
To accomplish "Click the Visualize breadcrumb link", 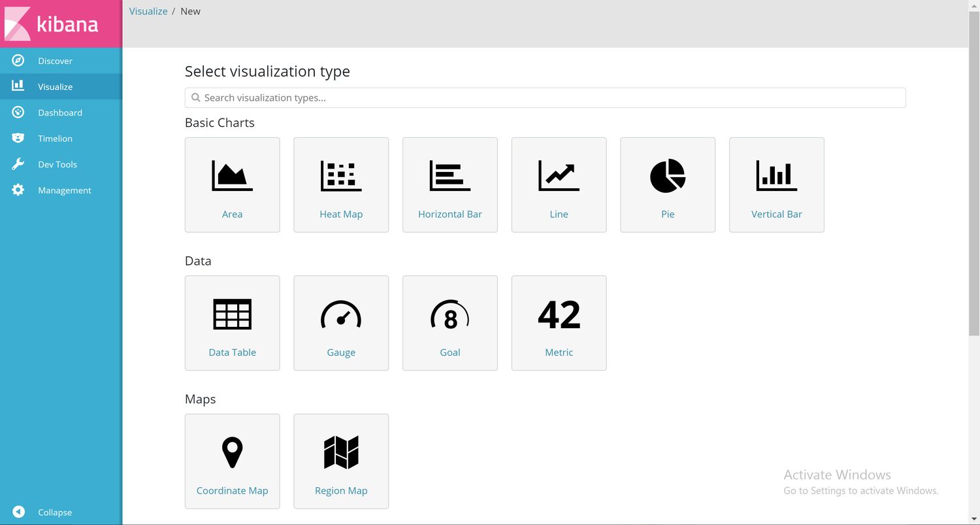I will [x=148, y=11].
